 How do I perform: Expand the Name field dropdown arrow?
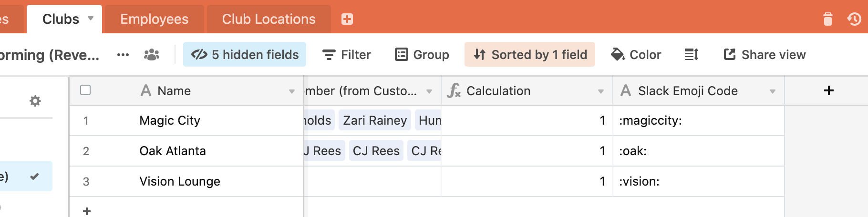click(292, 91)
